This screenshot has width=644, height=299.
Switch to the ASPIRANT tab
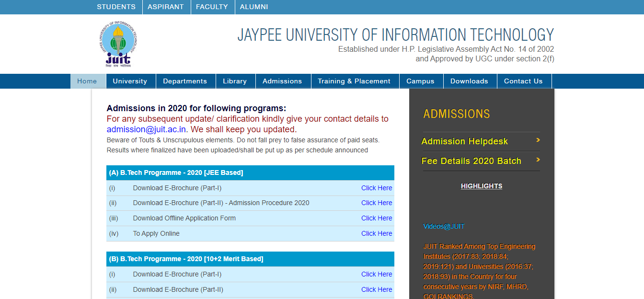coord(166,7)
